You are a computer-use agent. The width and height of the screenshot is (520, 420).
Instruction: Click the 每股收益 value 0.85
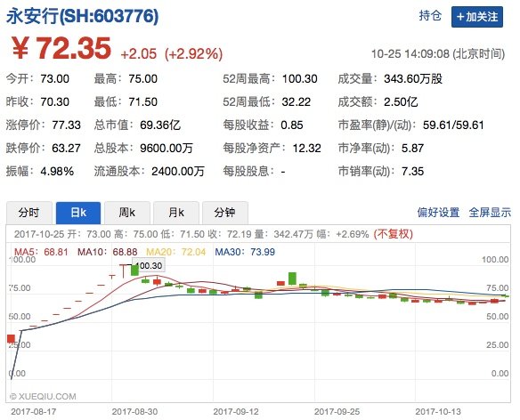292,125
